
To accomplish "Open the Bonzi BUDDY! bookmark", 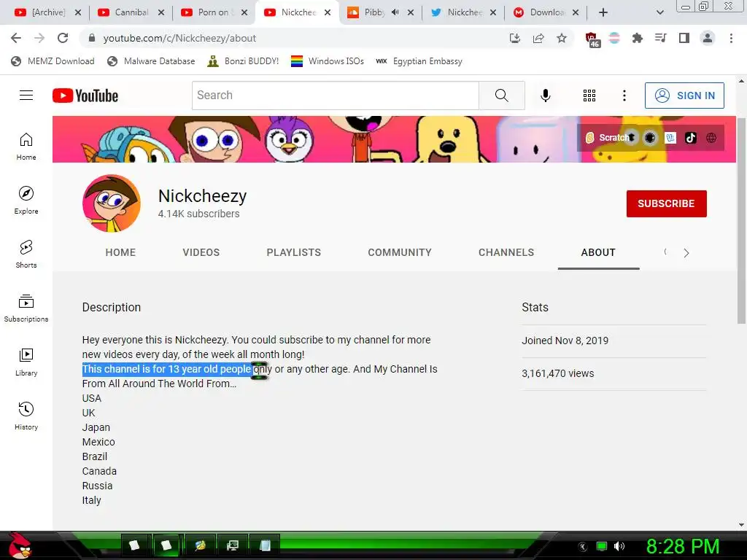I will 243,61.
